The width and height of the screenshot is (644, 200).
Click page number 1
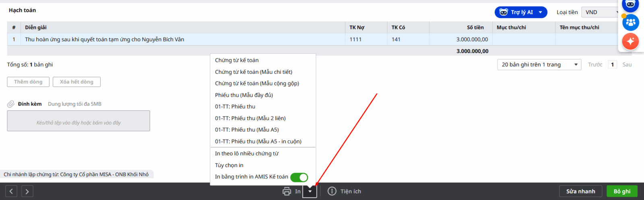tap(613, 65)
